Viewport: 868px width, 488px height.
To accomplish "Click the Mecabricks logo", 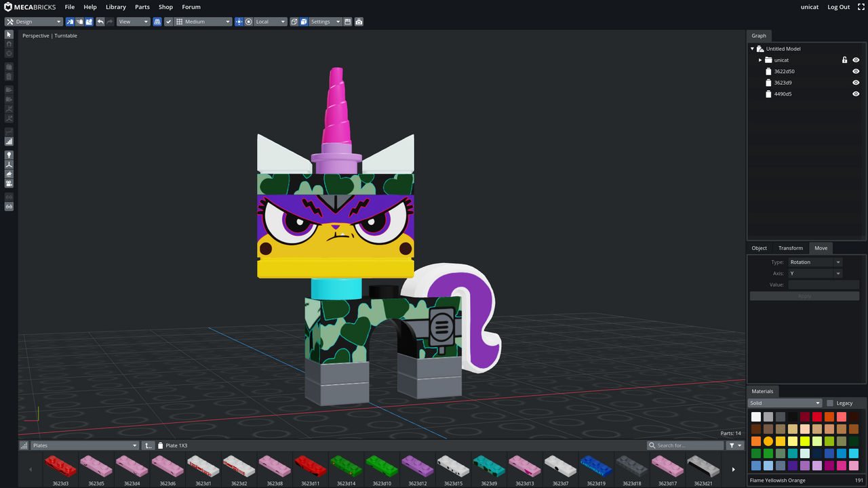I will 30,7.
